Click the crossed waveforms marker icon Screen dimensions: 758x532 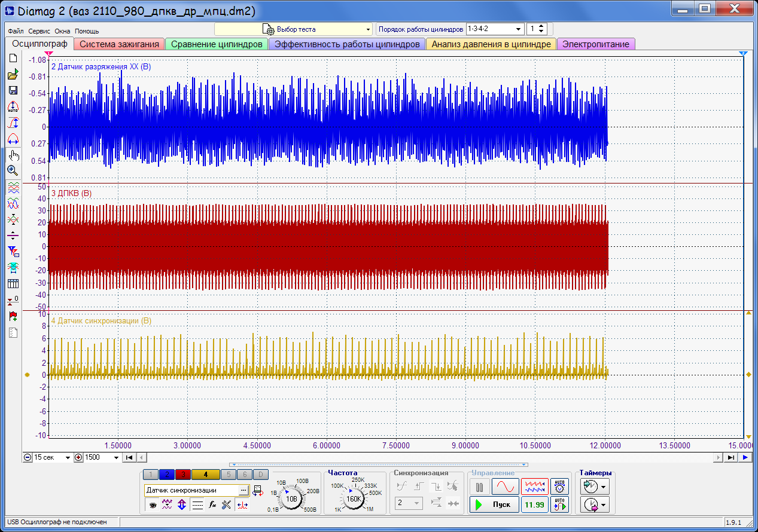tap(13, 219)
